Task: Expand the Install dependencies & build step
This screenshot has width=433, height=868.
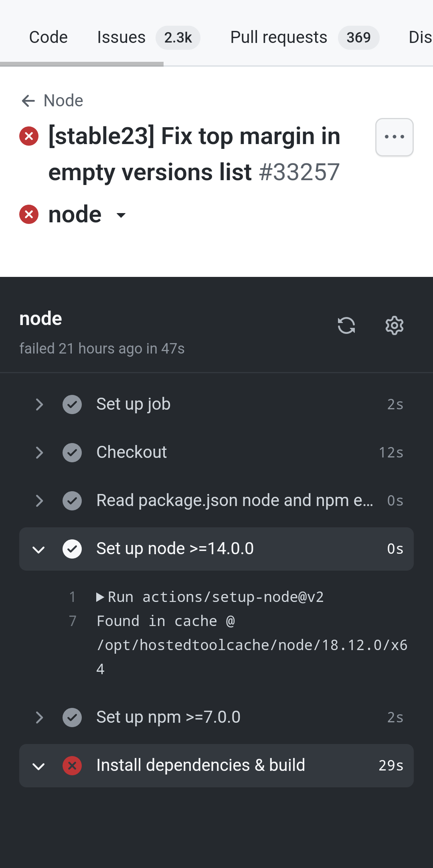Action: click(x=39, y=765)
